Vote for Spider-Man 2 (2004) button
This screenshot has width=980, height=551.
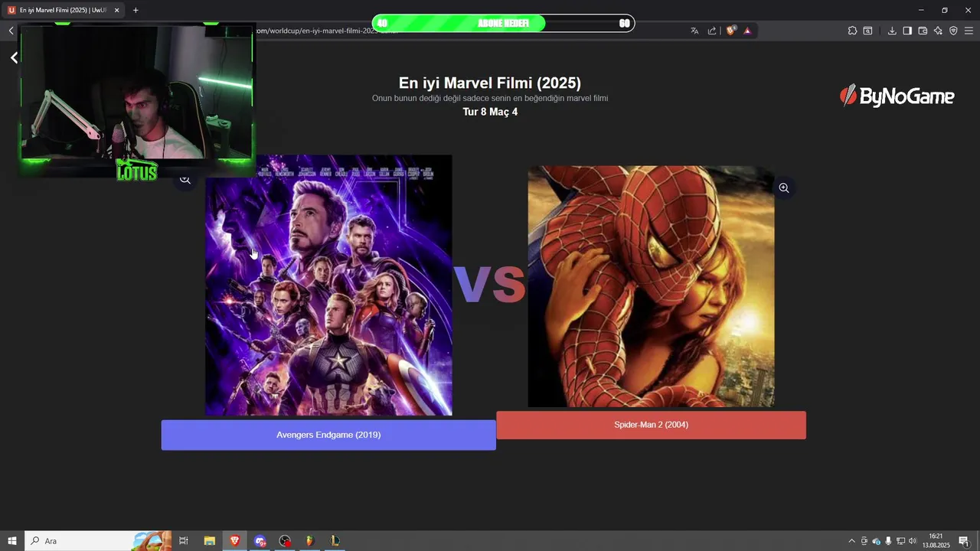pos(651,425)
